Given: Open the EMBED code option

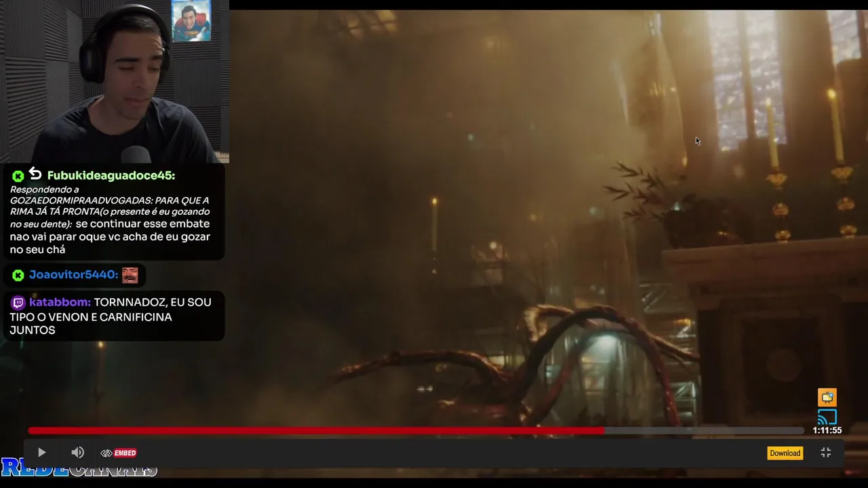Looking at the screenshot, I should [119, 453].
